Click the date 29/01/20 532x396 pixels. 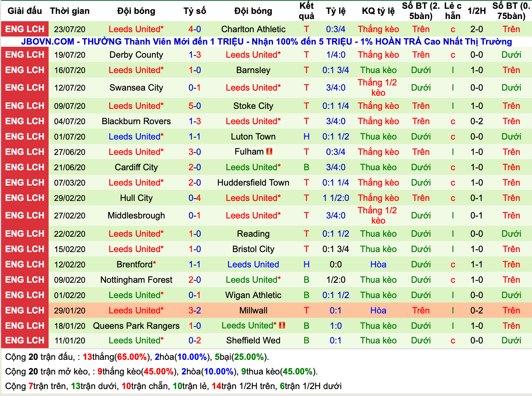[x=70, y=311]
